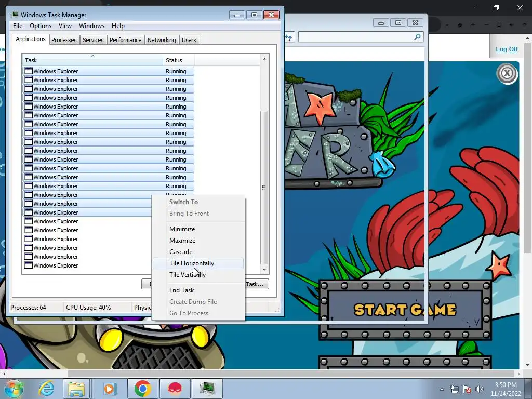Image resolution: width=532 pixels, height=399 pixels.
Task: Open Internet Explorer from the taskbar
Action: click(x=46, y=388)
